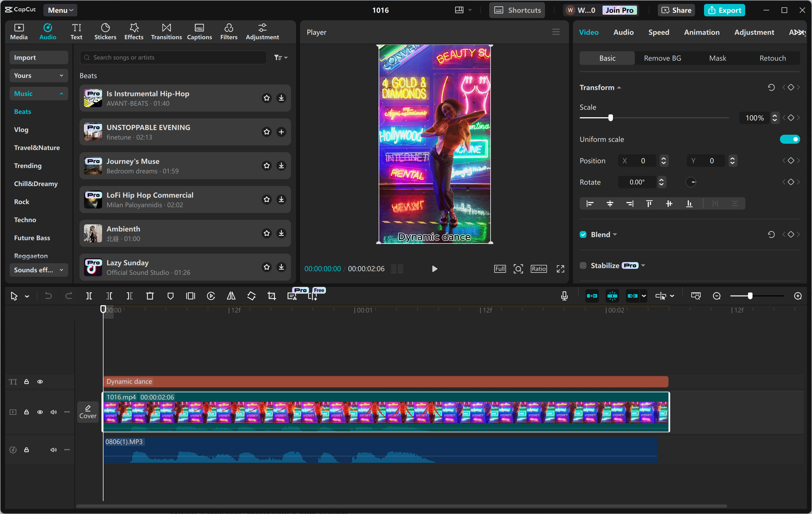Switch to the Audio tab in right panel

623,32
